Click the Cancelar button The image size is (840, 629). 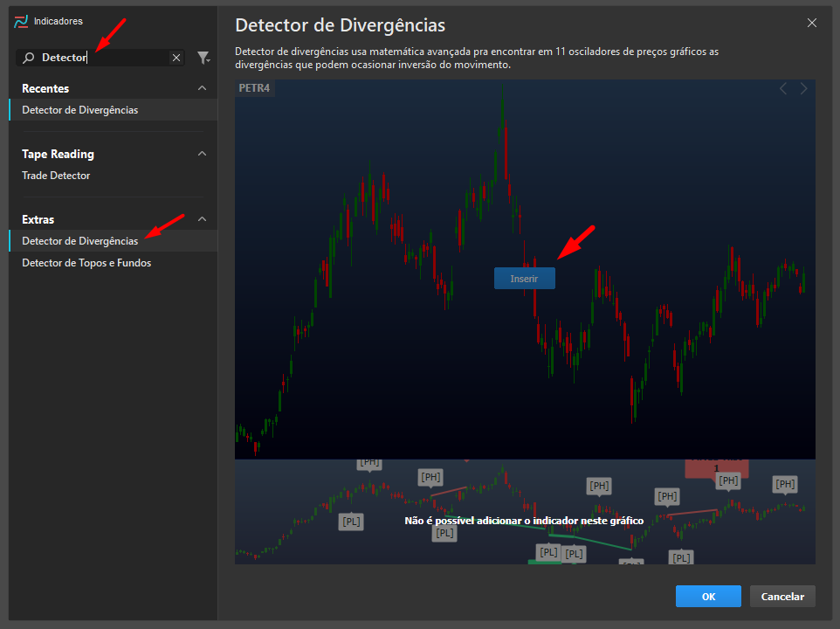(782, 597)
